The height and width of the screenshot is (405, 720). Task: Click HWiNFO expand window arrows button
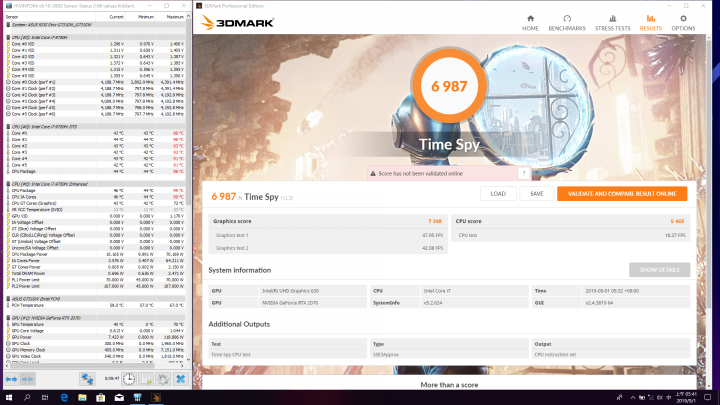(11, 379)
